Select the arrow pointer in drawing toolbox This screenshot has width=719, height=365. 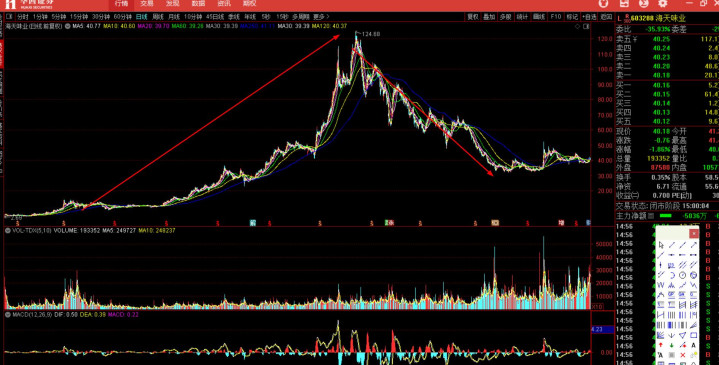pyautogui.click(x=661, y=245)
